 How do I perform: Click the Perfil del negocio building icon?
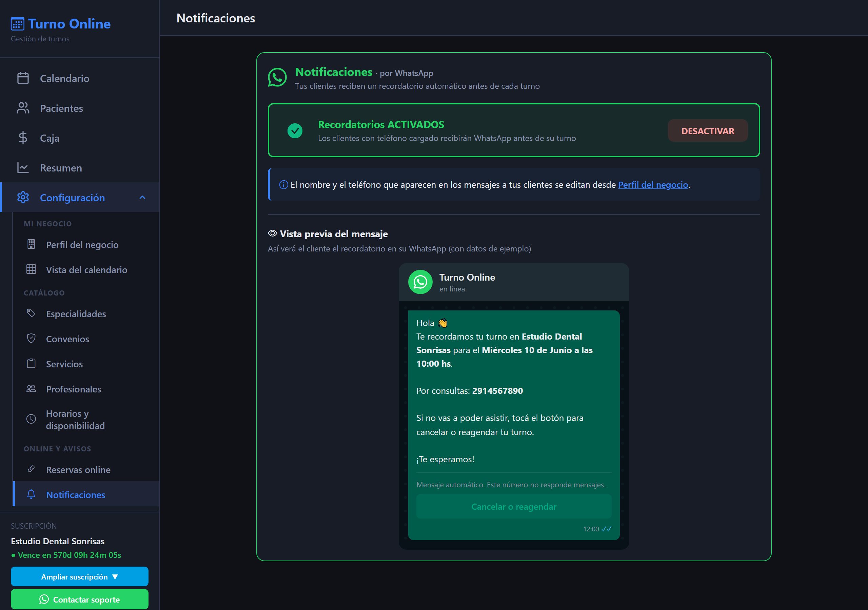32,245
